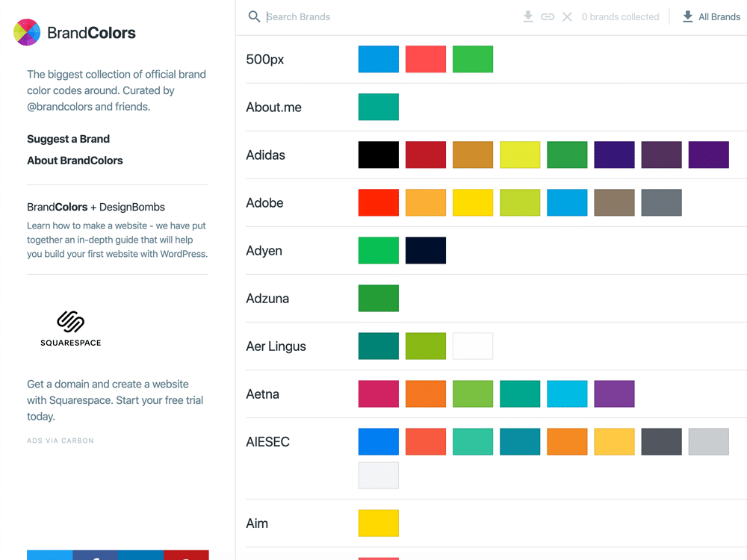Copy the Adzuna green swatch
Image resolution: width=747 pixels, height=560 pixels.
[x=379, y=298]
